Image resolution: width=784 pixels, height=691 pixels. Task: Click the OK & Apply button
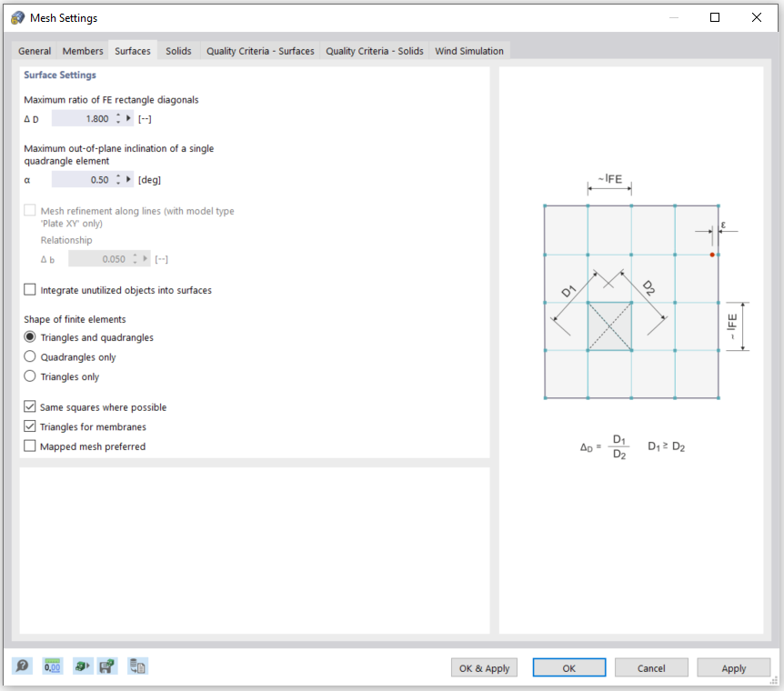click(484, 667)
